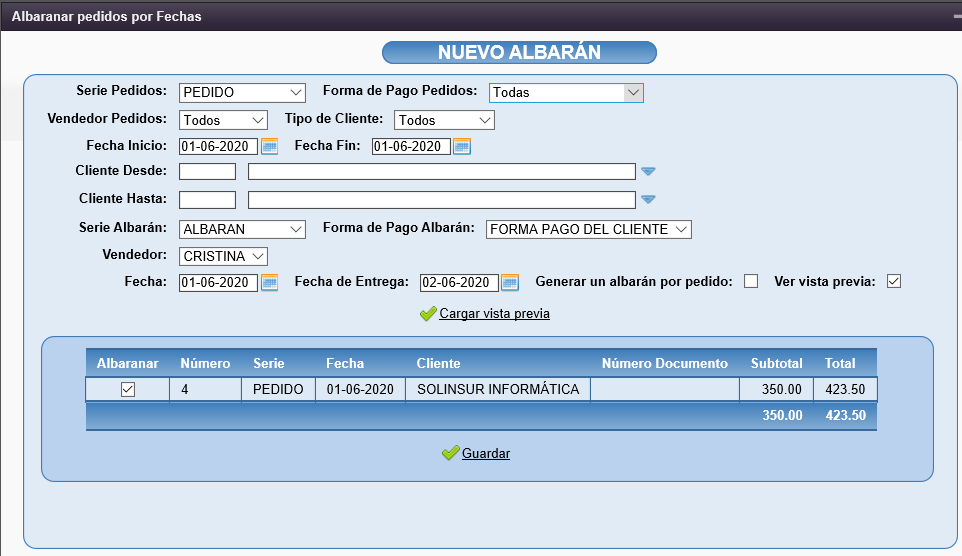
Task: Open Forma de Pago Pedidos dropdown
Action: point(566,93)
